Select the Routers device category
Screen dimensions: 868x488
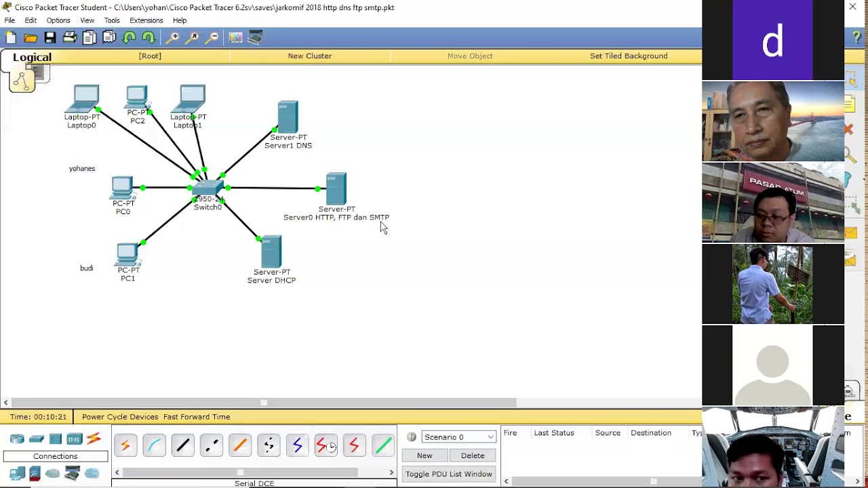18,439
